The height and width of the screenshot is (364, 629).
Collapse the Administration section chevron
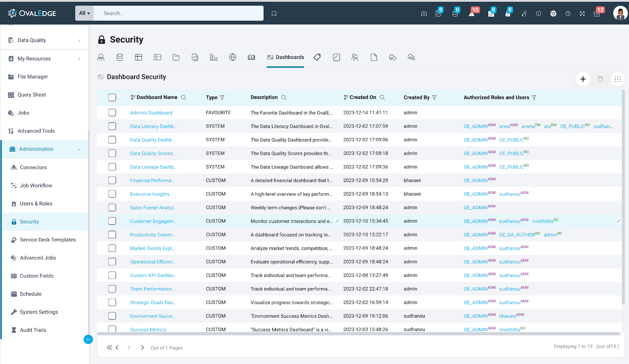(x=79, y=149)
